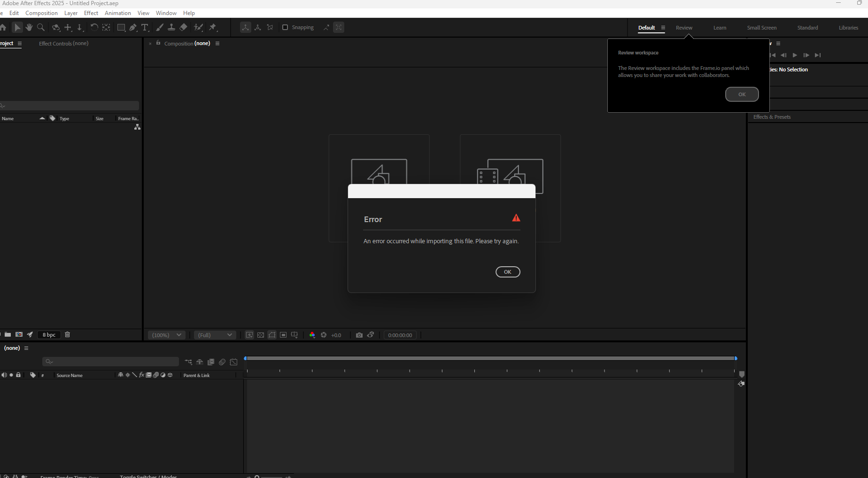Select the Brush tool
Image resolution: width=868 pixels, height=478 pixels.
click(x=160, y=27)
